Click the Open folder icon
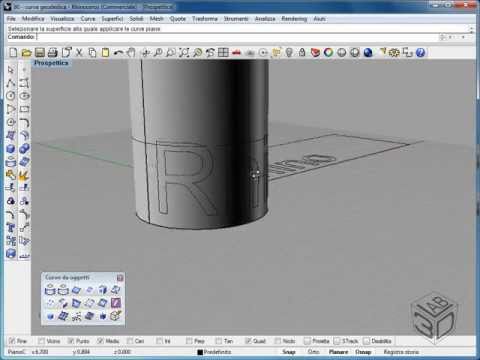480x360 pixels. [x=26, y=53]
